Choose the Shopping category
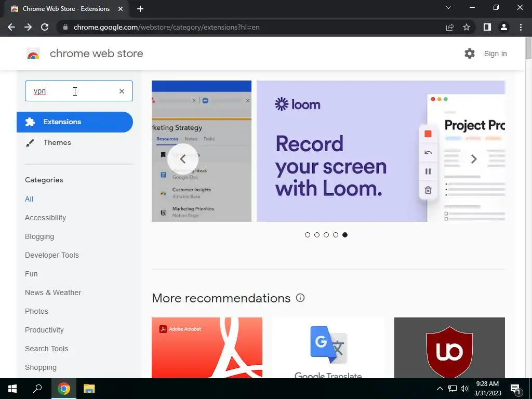 41,367
